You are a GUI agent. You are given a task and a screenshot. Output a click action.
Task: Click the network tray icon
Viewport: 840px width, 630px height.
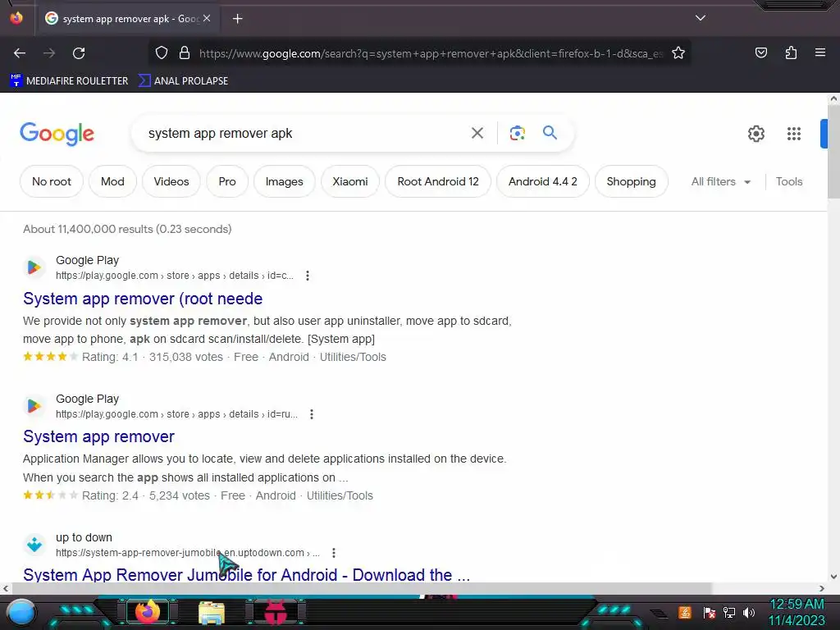[x=729, y=612]
